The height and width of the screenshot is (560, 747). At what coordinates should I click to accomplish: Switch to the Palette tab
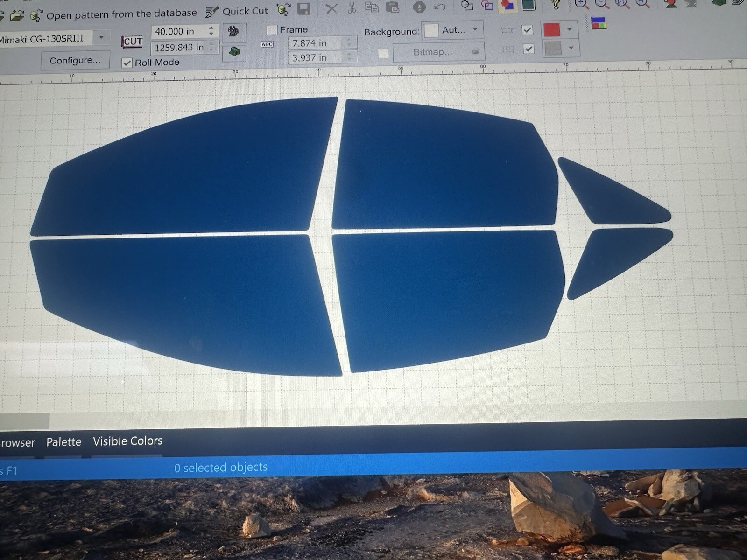(63, 442)
